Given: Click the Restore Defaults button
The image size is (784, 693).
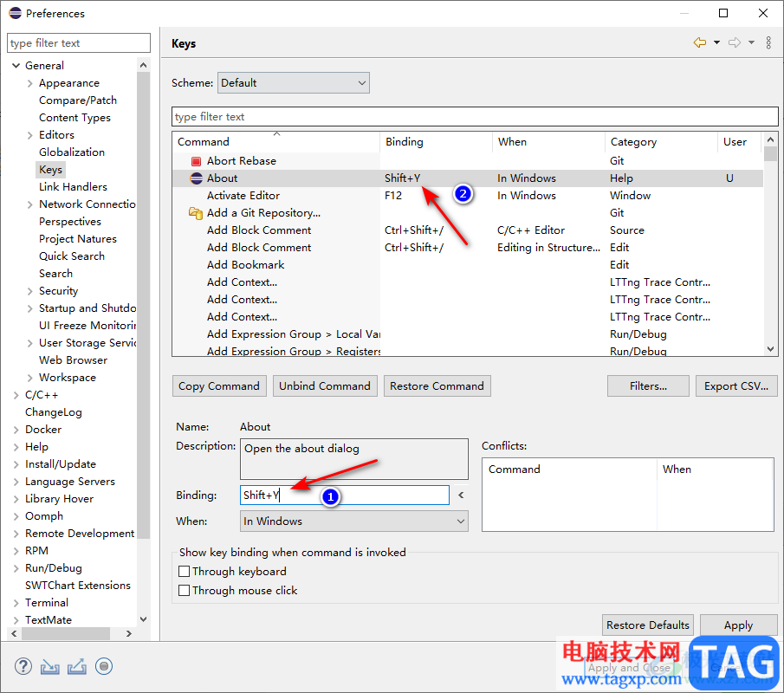Looking at the screenshot, I should coord(647,625).
